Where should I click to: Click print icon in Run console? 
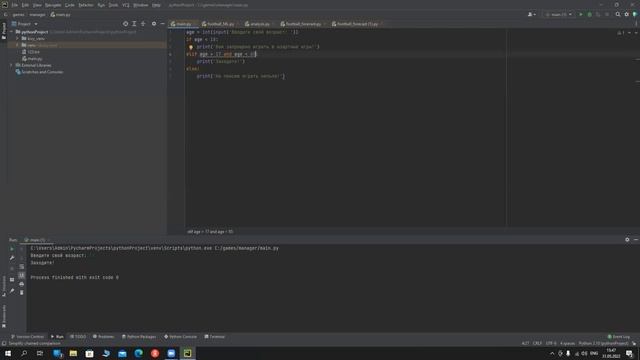tap(22, 284)
